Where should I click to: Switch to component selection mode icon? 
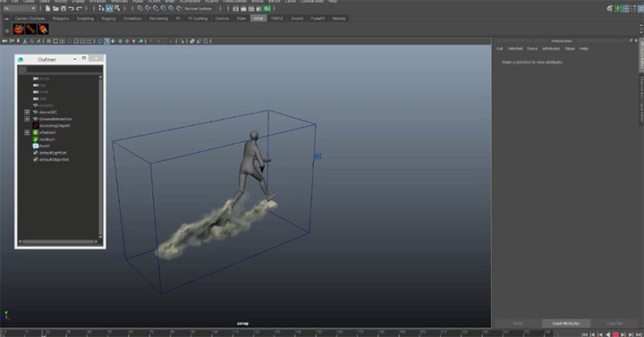[x=117, y=8]
